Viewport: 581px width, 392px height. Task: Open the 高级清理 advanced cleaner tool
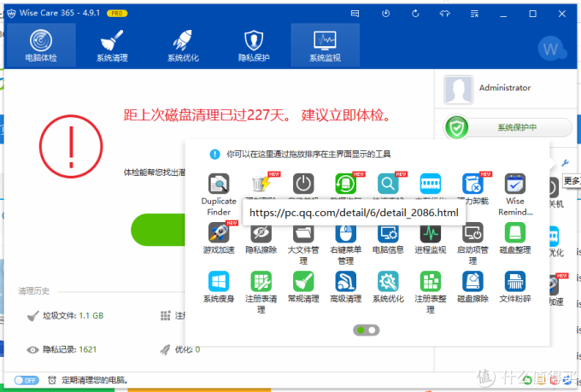[346, 287]
